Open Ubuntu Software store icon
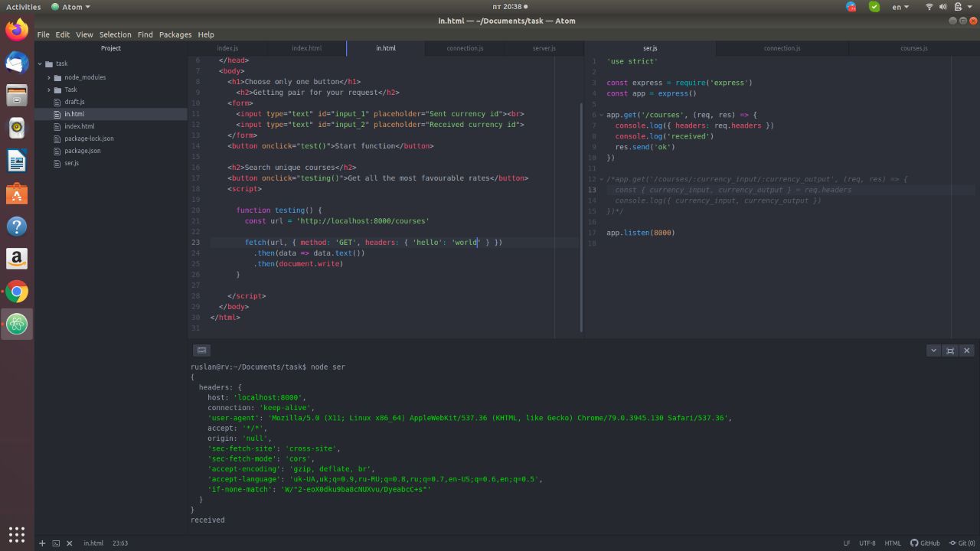The height and width of the screenshot is (551, 980). [x=17, y=194]
